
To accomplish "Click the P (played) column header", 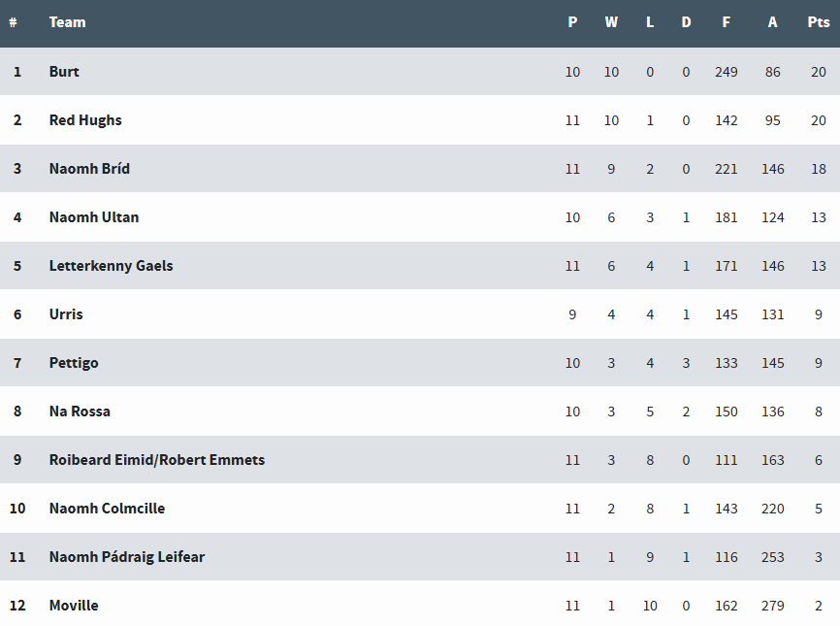I will point(572,22).
